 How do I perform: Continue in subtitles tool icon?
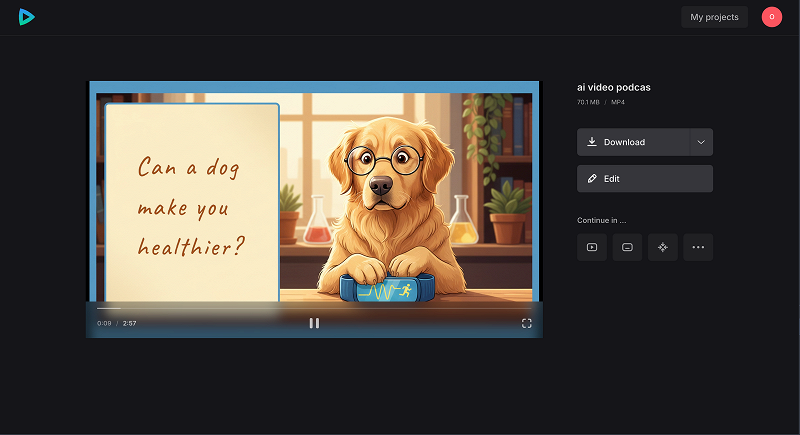627,247
